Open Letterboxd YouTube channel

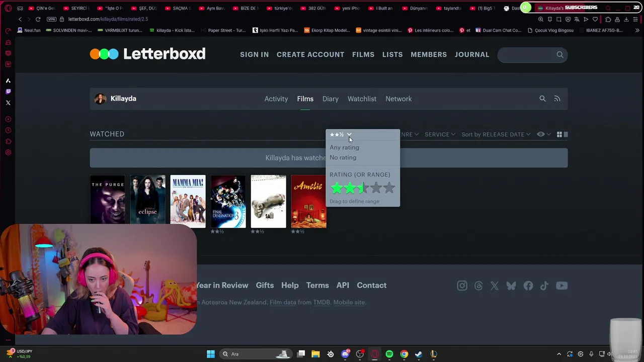click(561, 286)
